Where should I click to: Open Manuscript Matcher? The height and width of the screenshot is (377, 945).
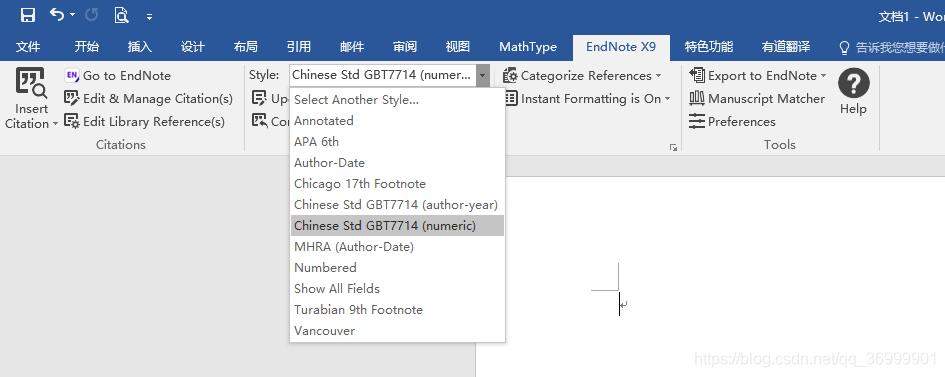(x=757, y=99)
